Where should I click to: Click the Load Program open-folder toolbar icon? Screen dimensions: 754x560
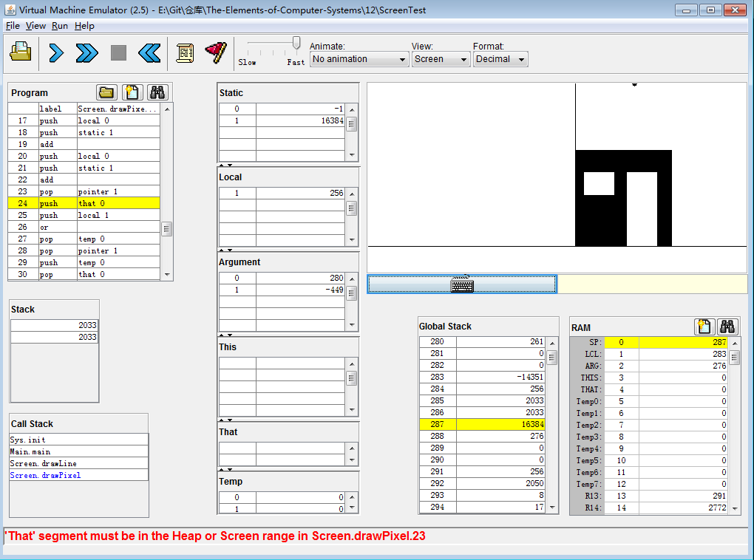[x=21, y=52]
